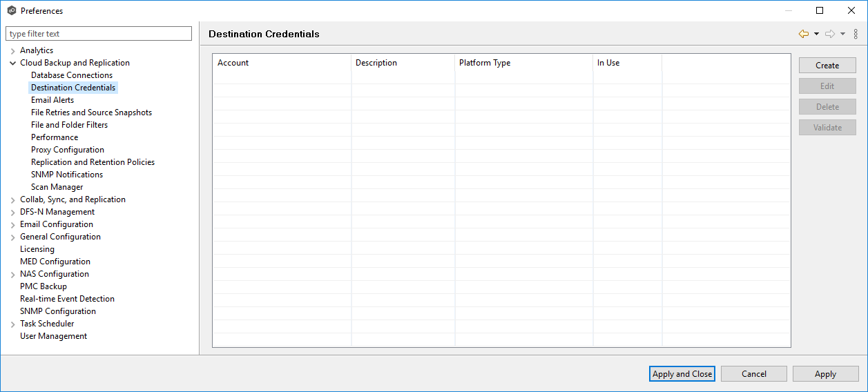Go to User Management page

(x=54, y=336)
